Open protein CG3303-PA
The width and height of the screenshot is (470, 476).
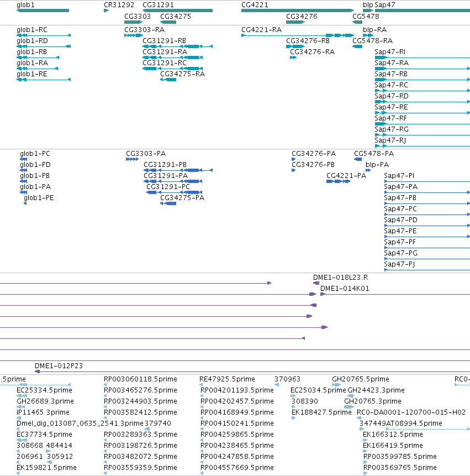(x=146, y=154)
